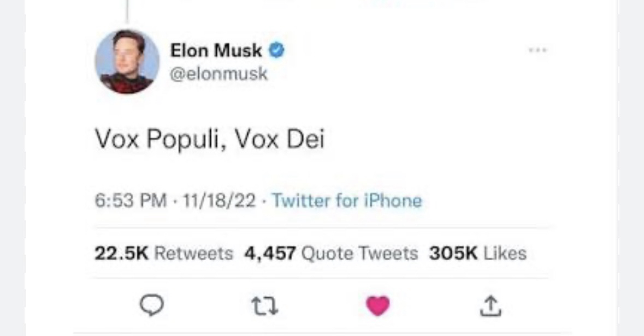Click the blue verified checkmark badge
The height and width of the screenshot is (336, 644).
(277, 51)
